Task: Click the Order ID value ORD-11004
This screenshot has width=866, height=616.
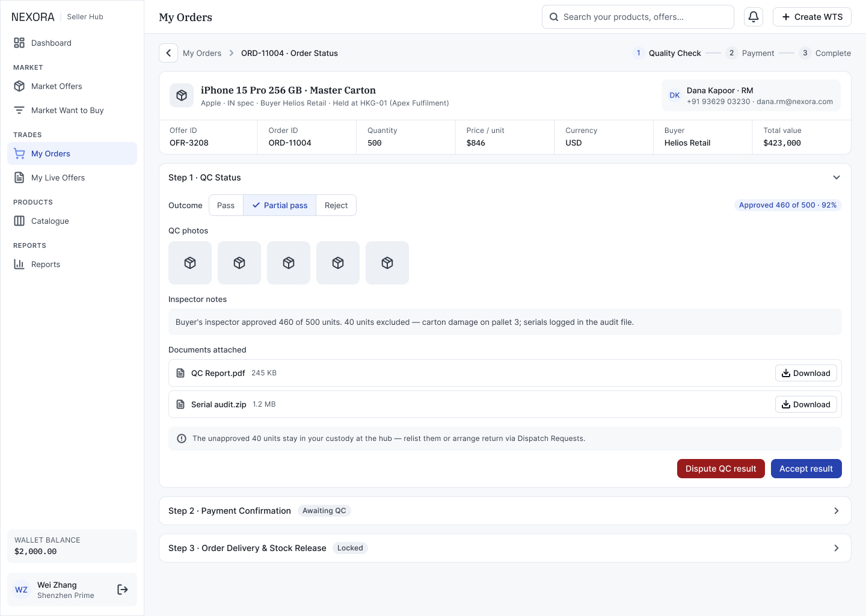Action: (x=290, y=143)
